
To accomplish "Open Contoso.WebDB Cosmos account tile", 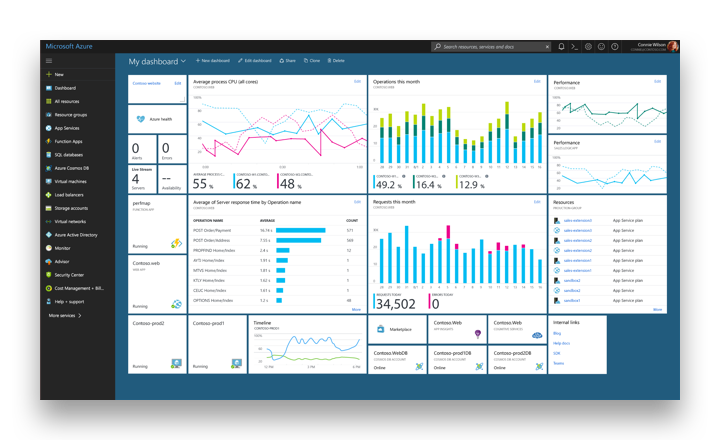I will pos(397,359).
